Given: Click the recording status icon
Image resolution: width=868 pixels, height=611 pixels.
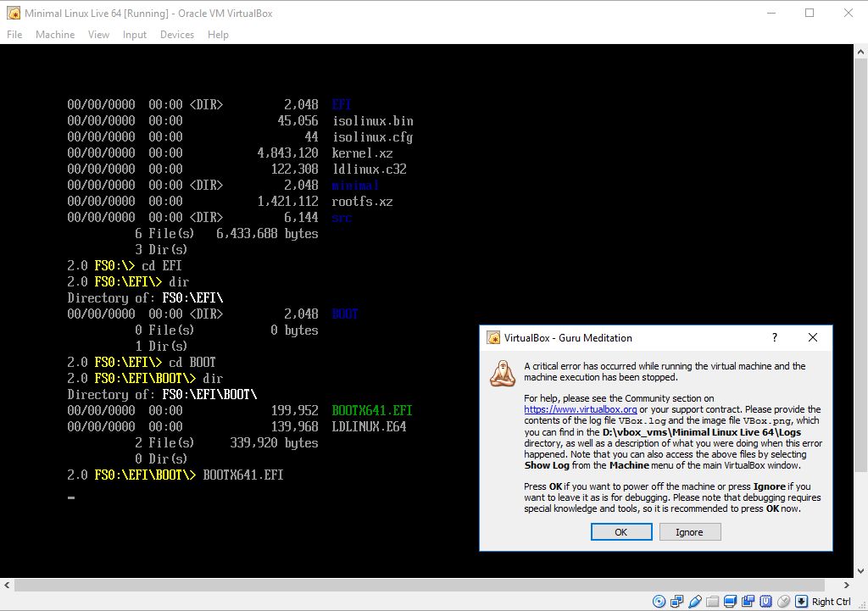Looking at the screenshot, I should pyautogui.click(x=695, y=601).
